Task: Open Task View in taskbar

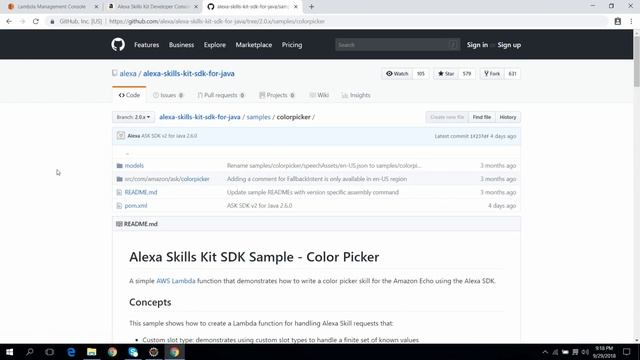Action: tap(50, 352)
